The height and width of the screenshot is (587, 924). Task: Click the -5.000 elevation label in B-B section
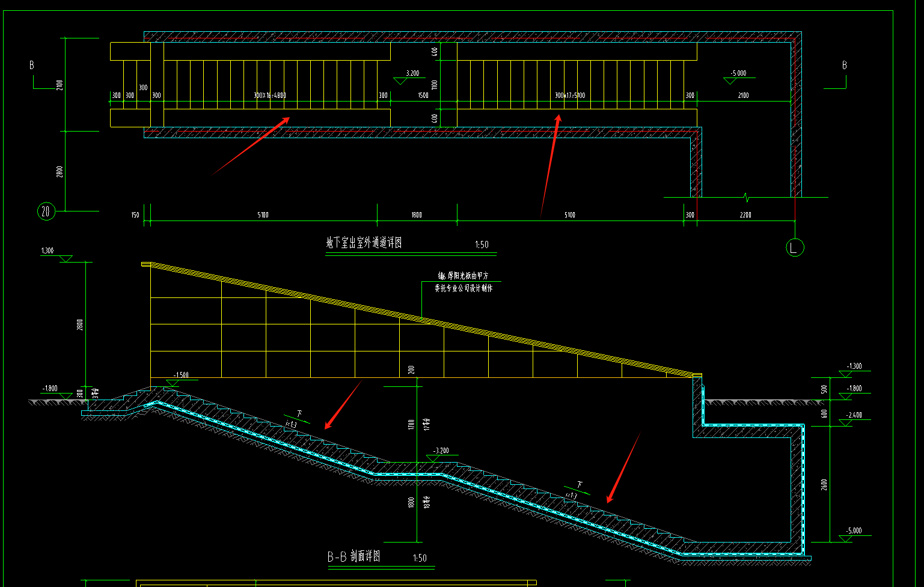tap(854, 531)
